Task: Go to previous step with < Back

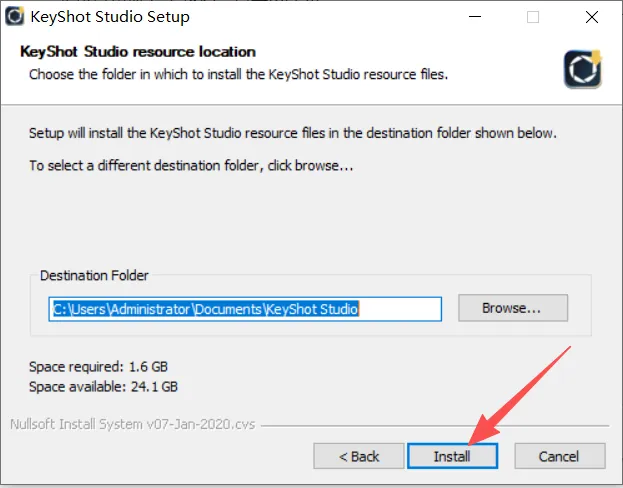Action: tap(359, 456)
